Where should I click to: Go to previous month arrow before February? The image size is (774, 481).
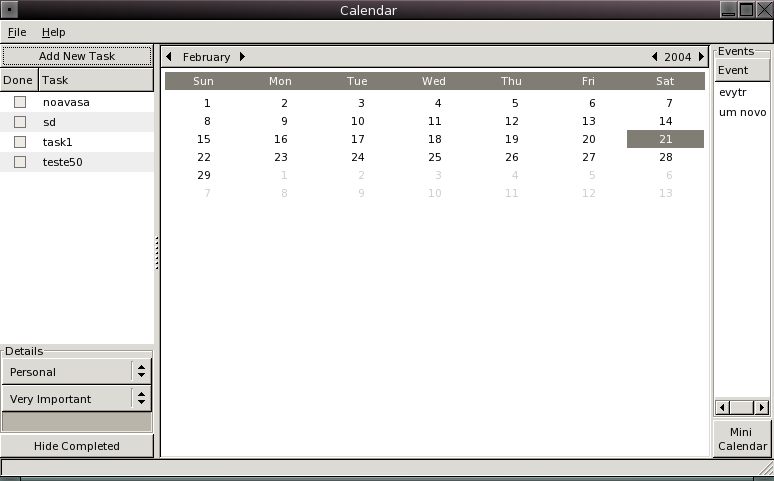(x=168, y=57)
